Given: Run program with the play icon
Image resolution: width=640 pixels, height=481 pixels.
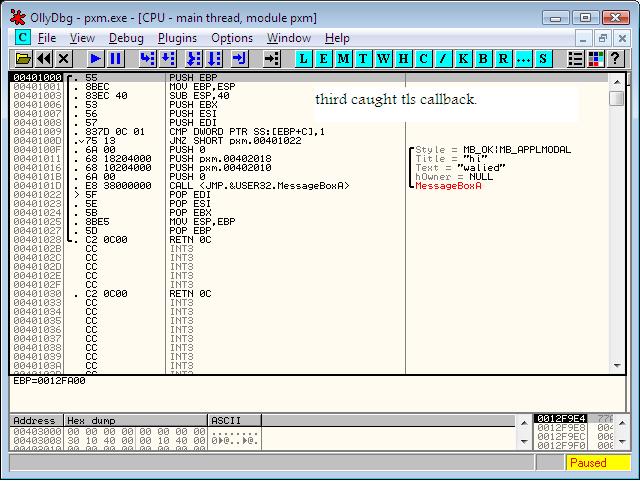Looking at the screenshot, I should point(96,59).
